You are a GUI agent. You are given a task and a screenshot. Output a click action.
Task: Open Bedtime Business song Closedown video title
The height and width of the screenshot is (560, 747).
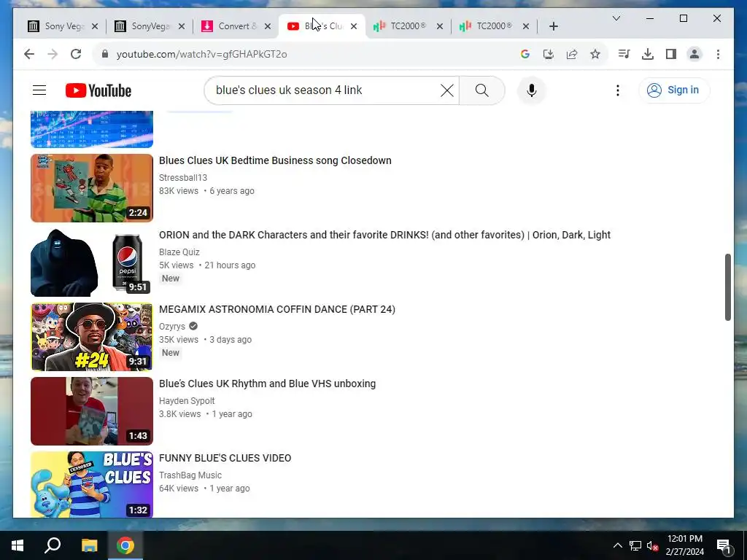[x=275, y=160]
